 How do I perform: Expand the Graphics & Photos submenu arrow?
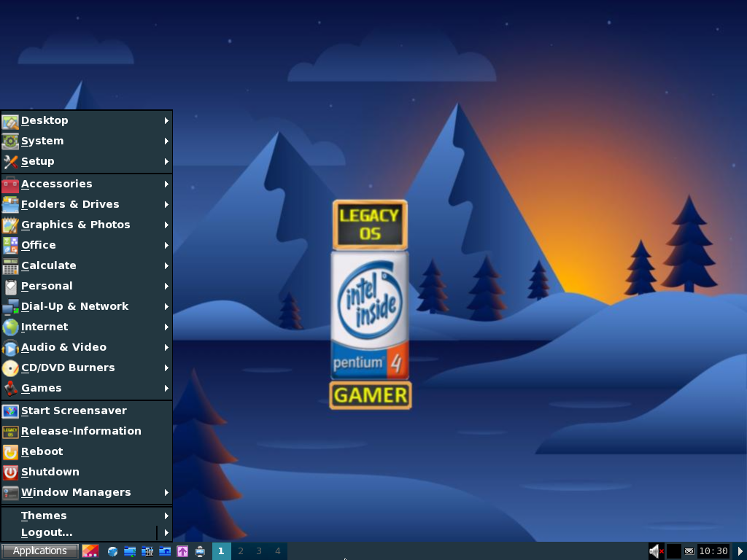(x=166, y=225)
